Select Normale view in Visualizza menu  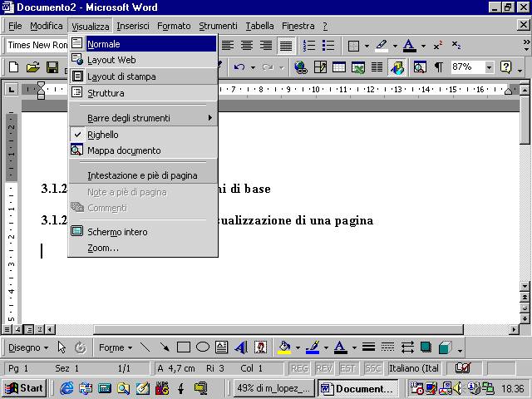click(x=142, y=44)
